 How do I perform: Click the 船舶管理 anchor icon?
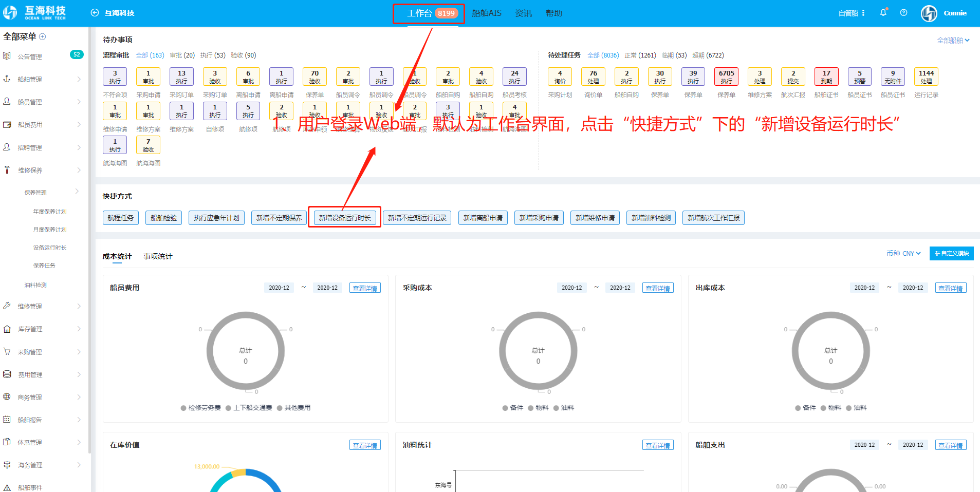7,79
